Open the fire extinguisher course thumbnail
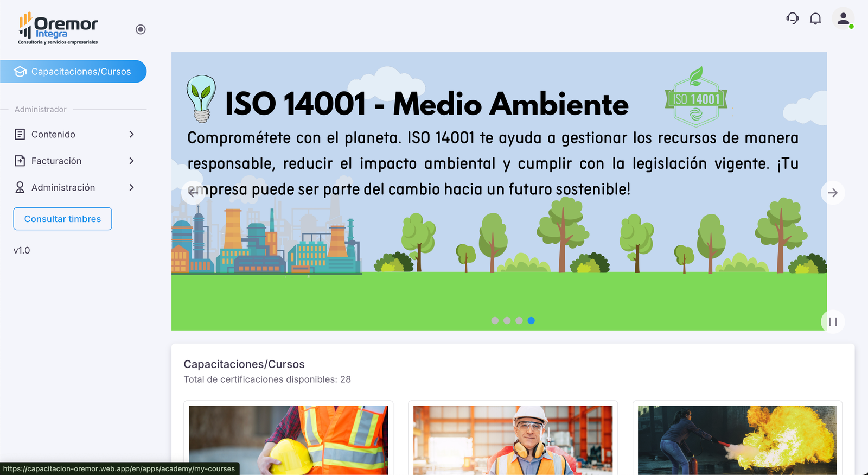The width and height of the screenshot is (868, 475). tap(737, 440)
